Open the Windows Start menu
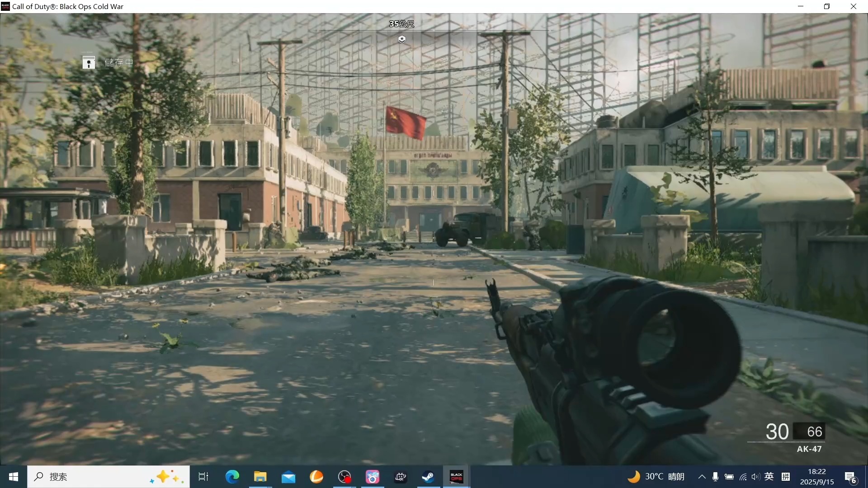Viewport: 868px width, 488px height. point(14,477)
